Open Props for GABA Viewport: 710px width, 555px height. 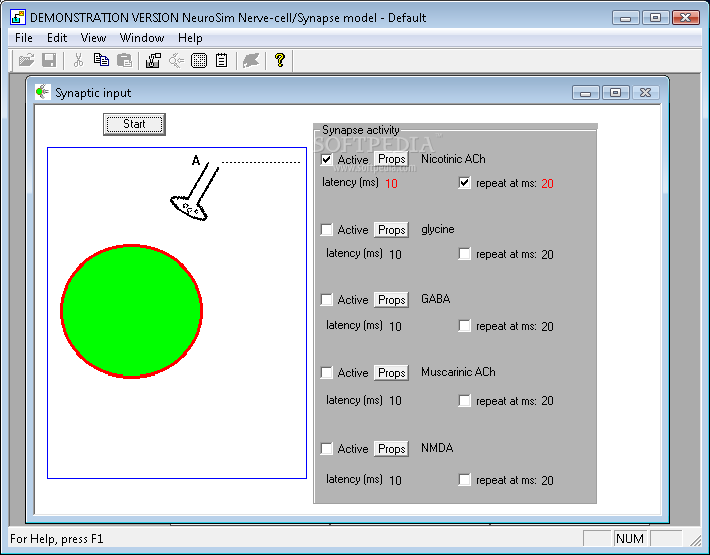[391, 300]
